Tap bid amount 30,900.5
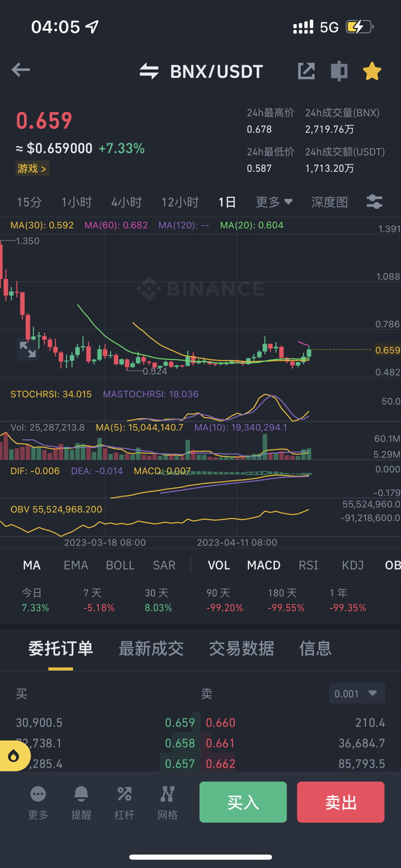This screenshot has height=868, width=401. click(39, 723)
